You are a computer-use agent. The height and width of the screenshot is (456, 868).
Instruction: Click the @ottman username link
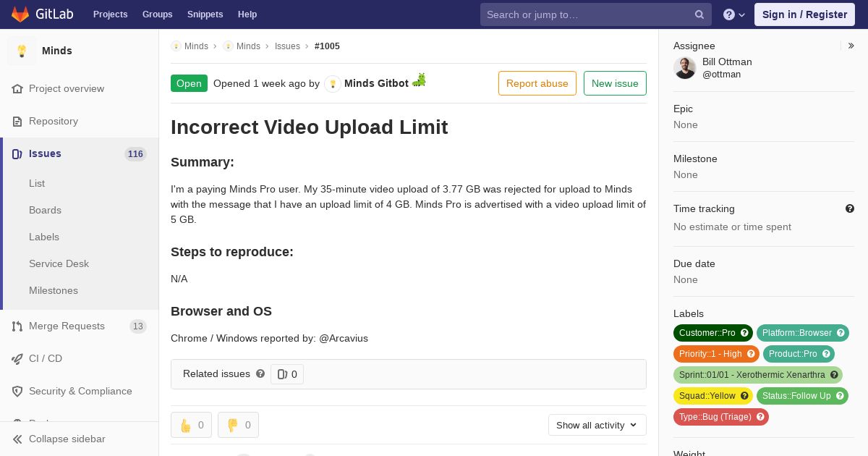tap(721, 75)
